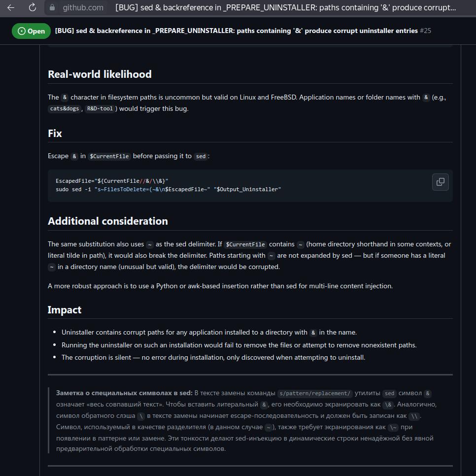The width and height of the screenshot is (476, 476).
Task: Click the Real-world likelihood heading
Action: [100, 74]
